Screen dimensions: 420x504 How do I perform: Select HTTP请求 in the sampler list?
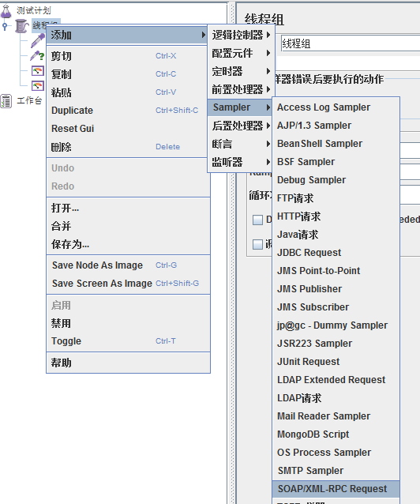coord(336,216)
